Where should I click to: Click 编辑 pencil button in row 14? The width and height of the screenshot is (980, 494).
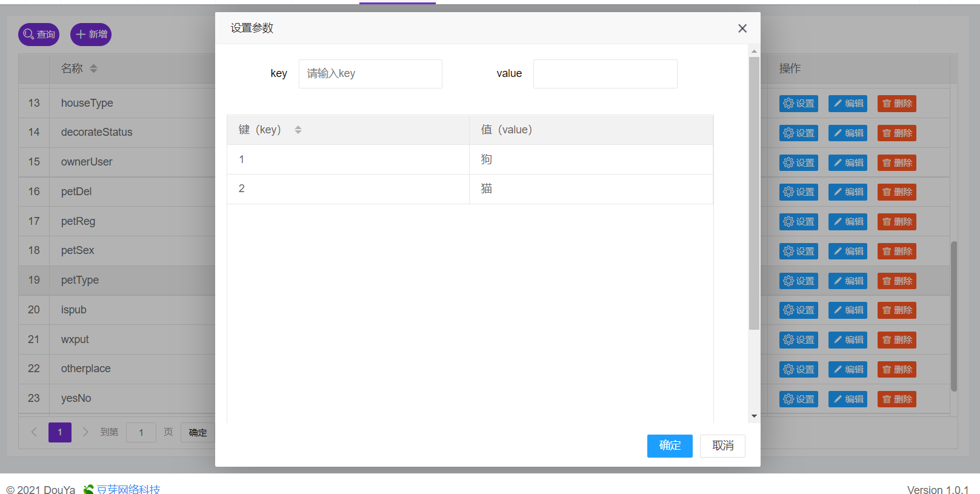click(x=848, y=133)
